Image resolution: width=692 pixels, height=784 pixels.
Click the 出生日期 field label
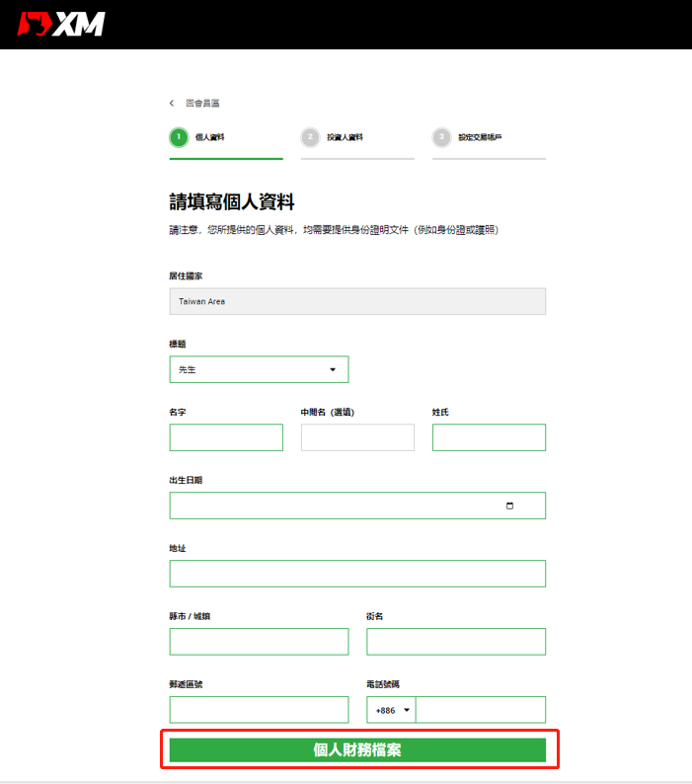point(186,480)
